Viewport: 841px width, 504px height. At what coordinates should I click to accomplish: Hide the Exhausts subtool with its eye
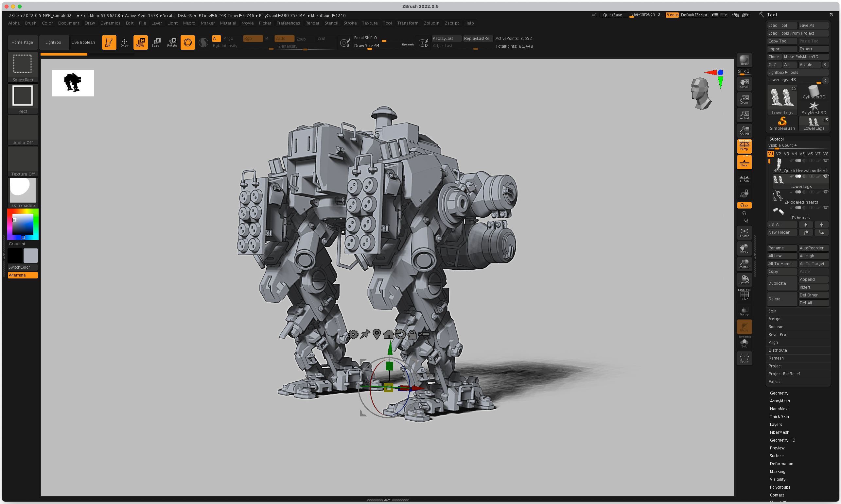(x=825, y=208)
